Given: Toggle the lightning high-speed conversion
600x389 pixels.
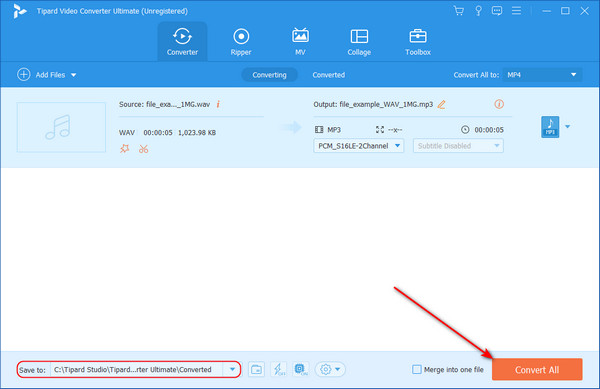Looking at the screenshot, I should pyautogui.click(x=278, y=369).
